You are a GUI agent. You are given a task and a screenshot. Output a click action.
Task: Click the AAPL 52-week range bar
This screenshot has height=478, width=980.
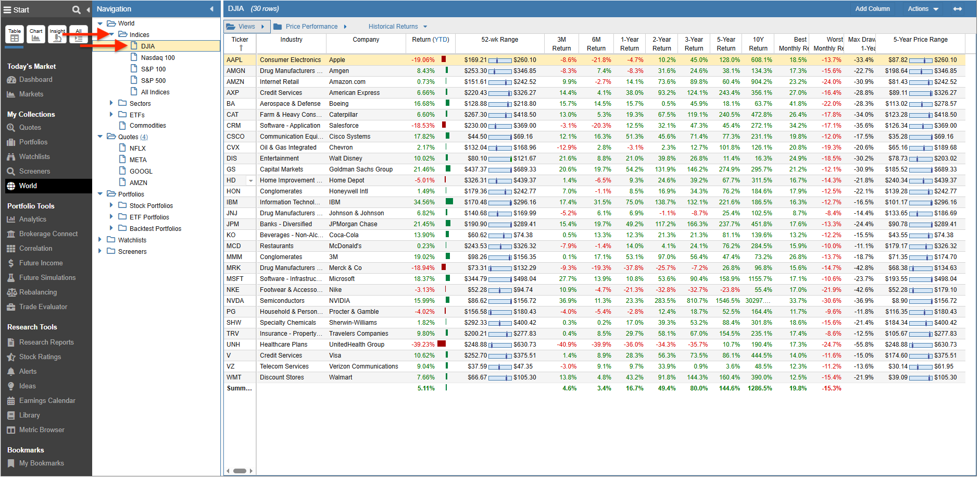coord(500,60)
